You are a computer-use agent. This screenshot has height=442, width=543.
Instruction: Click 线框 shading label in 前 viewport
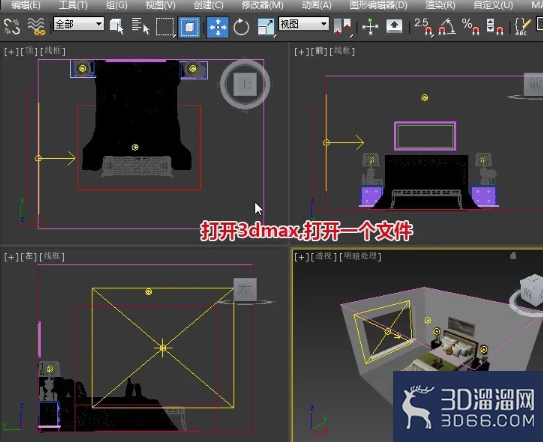[342, 51]
